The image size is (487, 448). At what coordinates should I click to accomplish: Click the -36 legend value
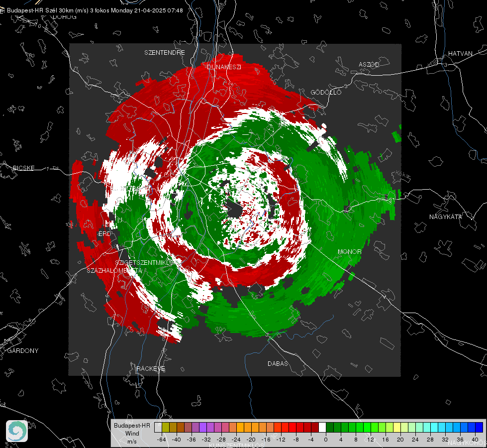(x=192, y=440)
